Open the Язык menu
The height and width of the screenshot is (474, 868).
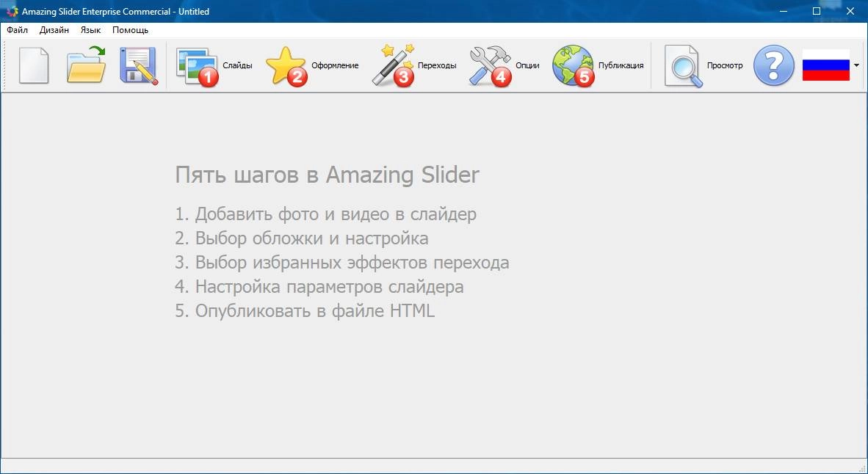(91, 30)
